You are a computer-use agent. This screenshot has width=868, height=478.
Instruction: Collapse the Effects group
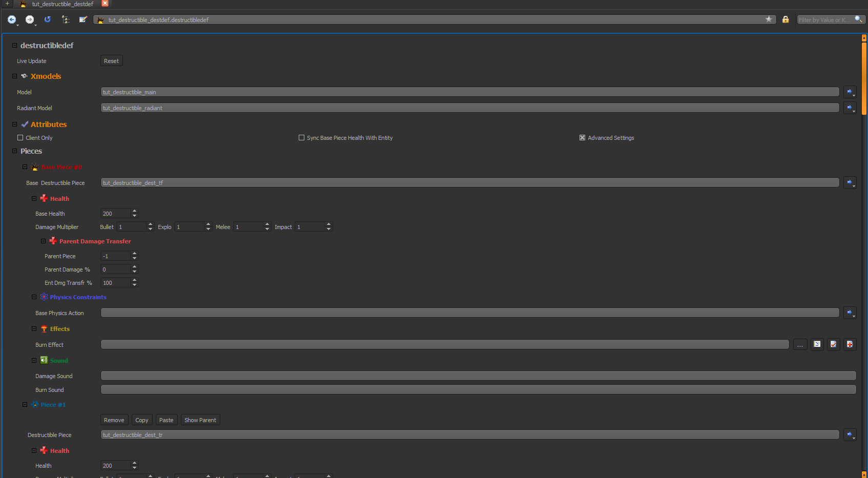tap(34, 329)
